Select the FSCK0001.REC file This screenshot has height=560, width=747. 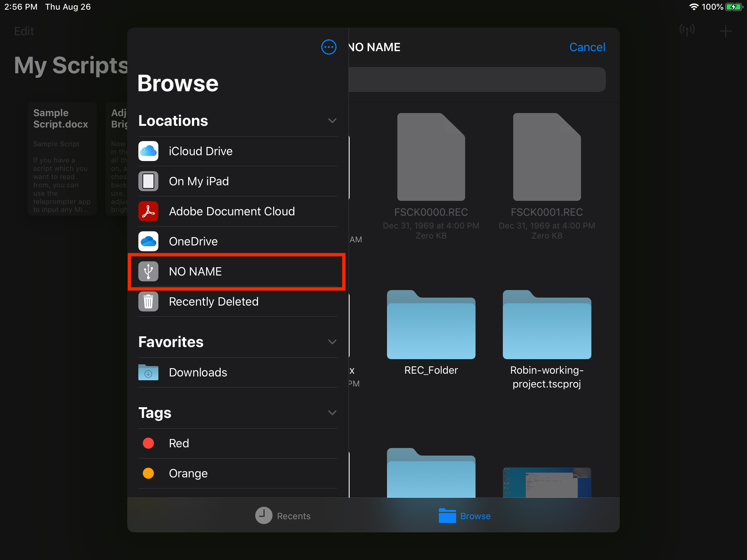pos(547,157)
